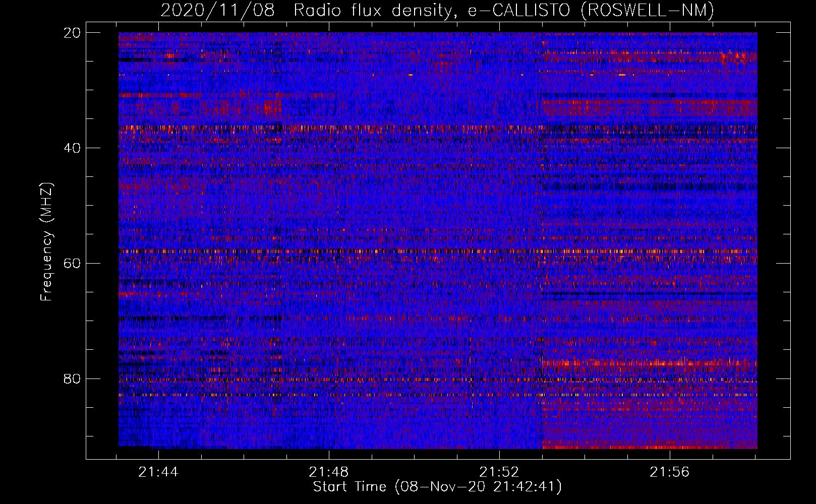Click the frequency tick label "20"
Viewport: 816px width, 504px height.
pyautogui.click(x=72, y=33)
